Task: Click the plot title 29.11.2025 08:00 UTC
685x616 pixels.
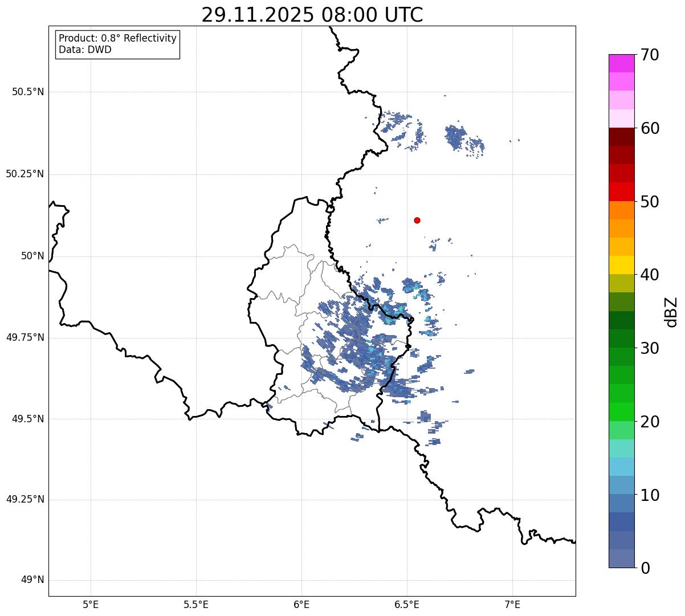Action: coord(312,15)
